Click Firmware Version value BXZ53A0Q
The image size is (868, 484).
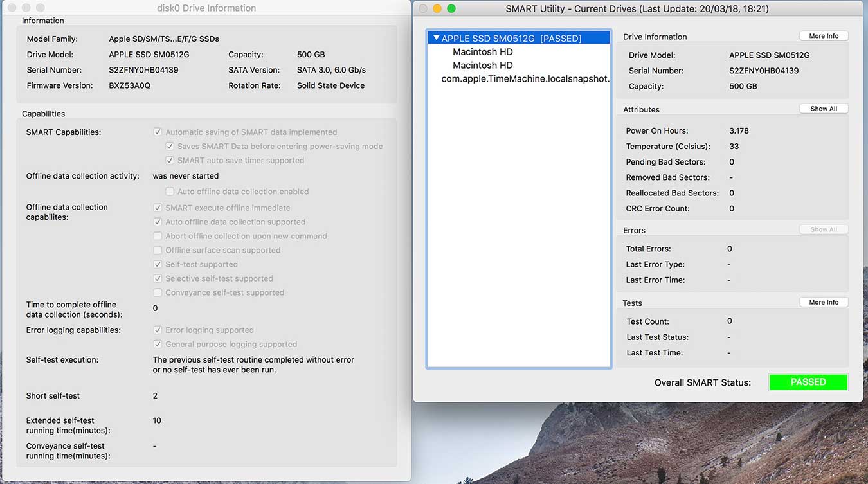coord(129,85)
